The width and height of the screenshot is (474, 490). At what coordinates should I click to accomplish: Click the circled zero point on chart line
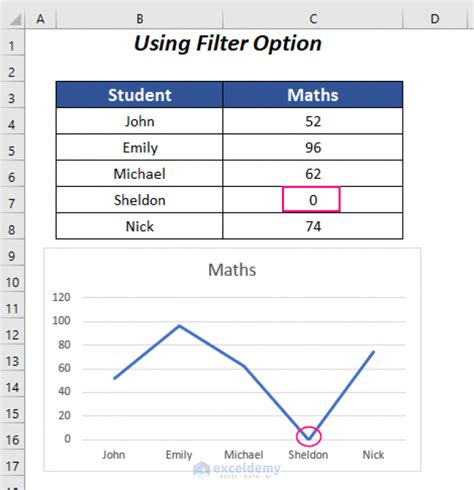[309, 437]
